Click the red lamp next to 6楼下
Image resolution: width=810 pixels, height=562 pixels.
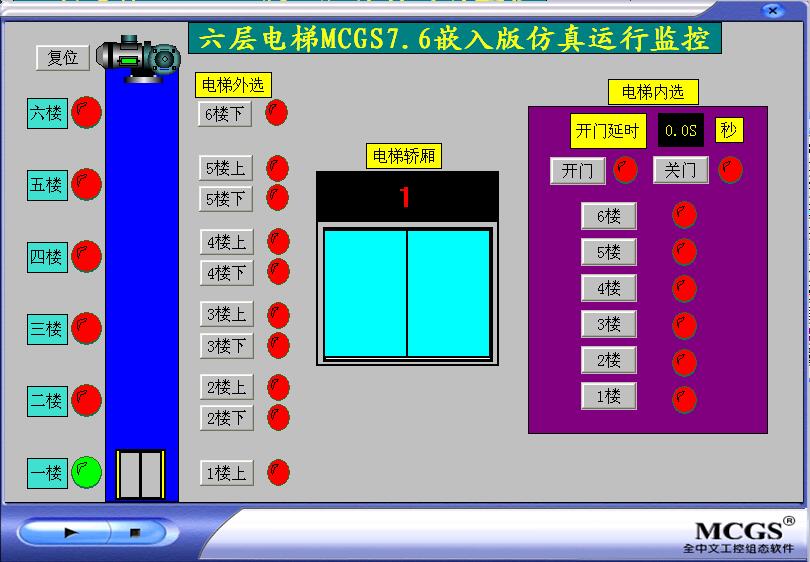(x=276, y=113)
